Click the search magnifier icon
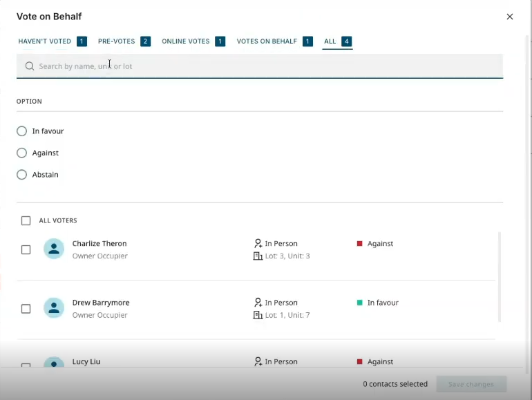 point(30,66)
